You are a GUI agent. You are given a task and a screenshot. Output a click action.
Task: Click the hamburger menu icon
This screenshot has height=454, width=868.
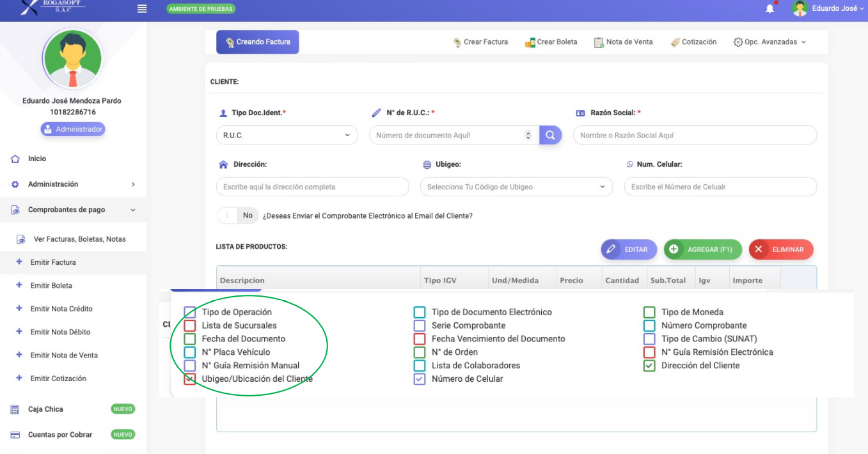(x=142, y=9)
